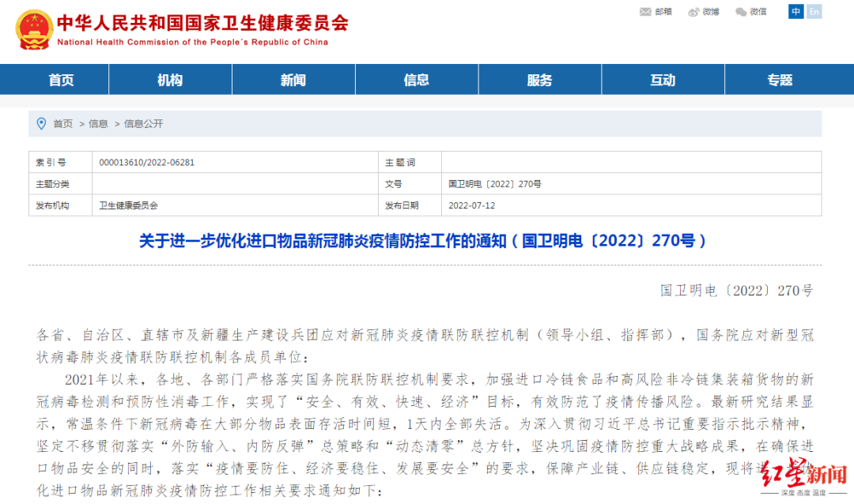Click the national emblem logo
854x504 pixels.
[34, 30]
